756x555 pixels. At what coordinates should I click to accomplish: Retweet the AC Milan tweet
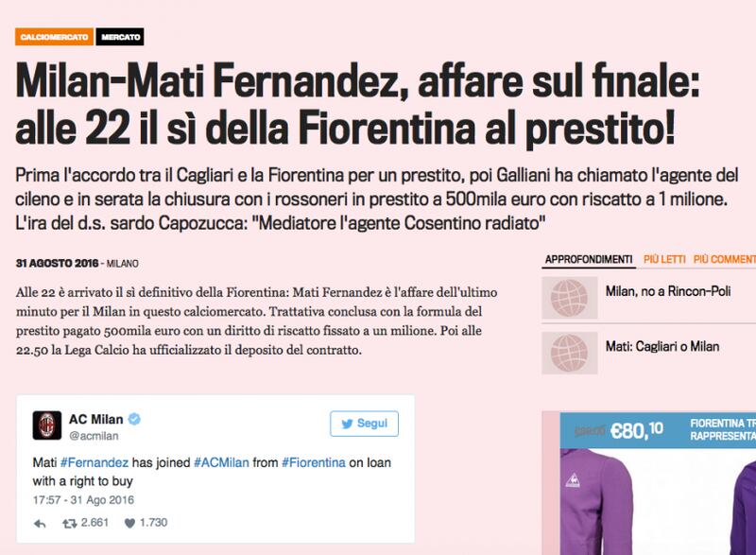[69, 523]
